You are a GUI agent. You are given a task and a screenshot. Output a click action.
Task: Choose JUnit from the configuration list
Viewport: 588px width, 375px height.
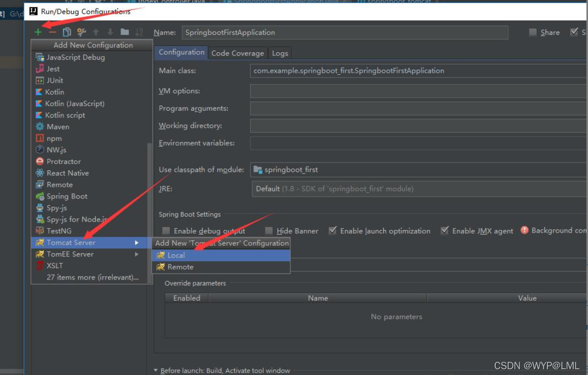click(92, 81)
